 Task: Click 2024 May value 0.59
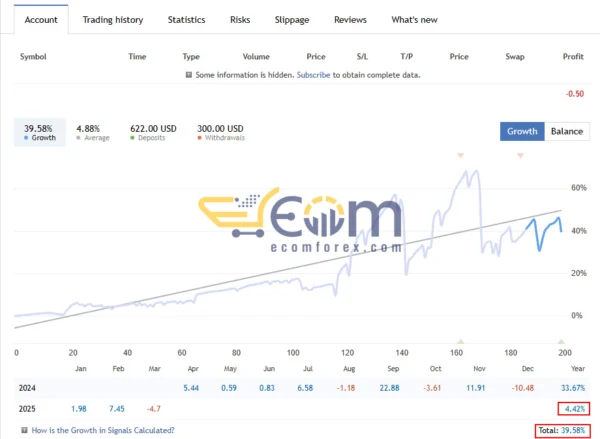(x=229, y=388)
